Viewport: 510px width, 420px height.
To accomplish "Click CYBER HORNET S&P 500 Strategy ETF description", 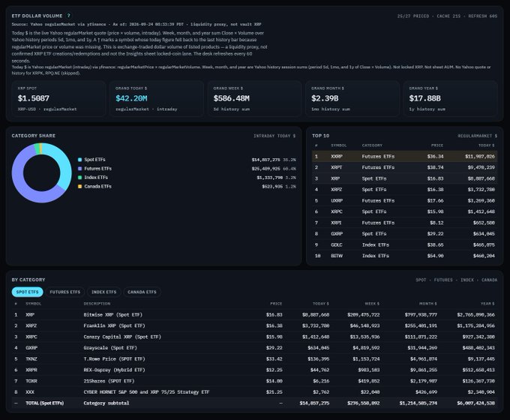I will point(146,392).
